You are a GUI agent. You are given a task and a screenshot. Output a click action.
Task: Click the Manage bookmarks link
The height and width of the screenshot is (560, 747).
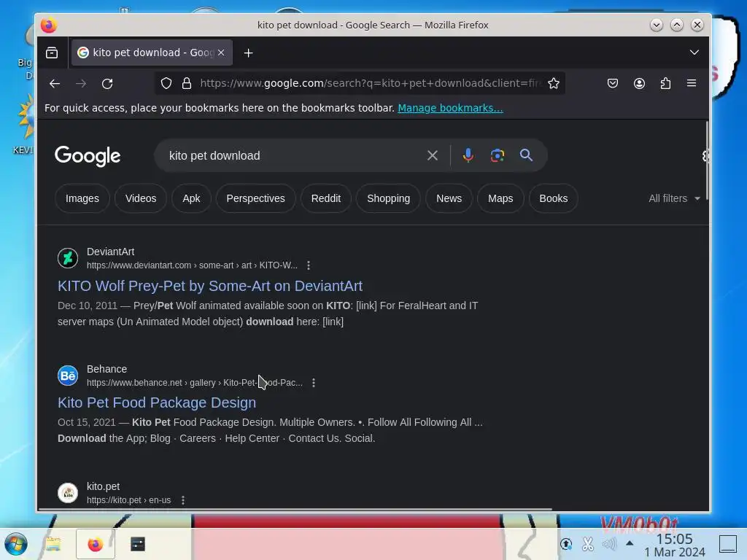[450, 108]
